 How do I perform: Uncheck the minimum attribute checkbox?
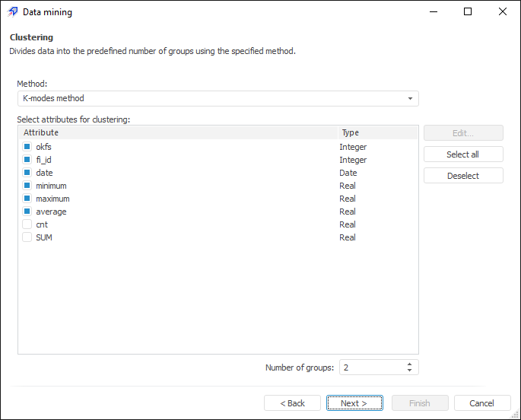point(27,186)
